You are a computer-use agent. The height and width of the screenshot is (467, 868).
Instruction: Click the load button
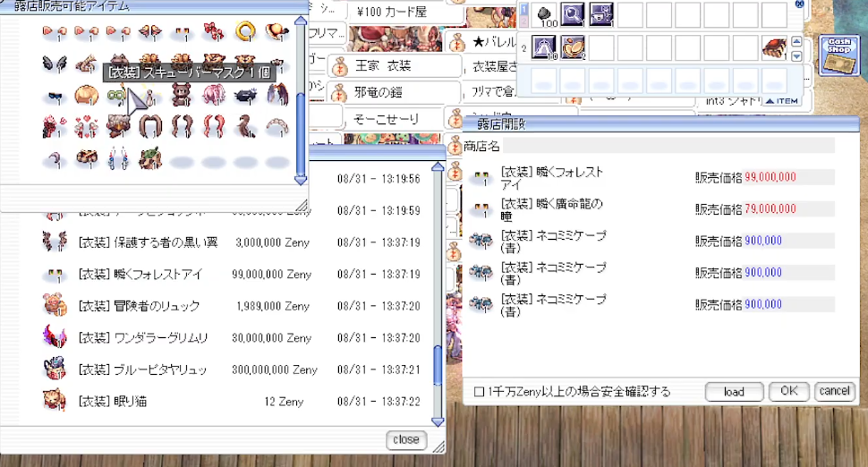point(734,392)
